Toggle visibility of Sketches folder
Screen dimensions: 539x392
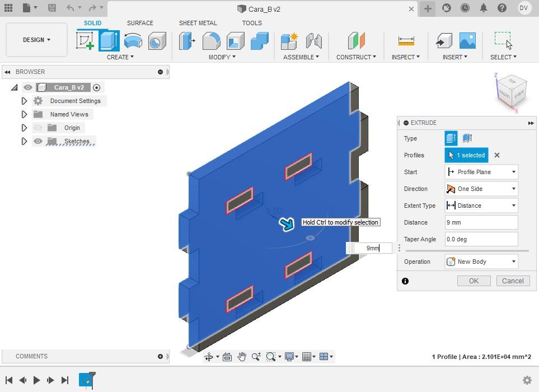[x=38, y=141]
